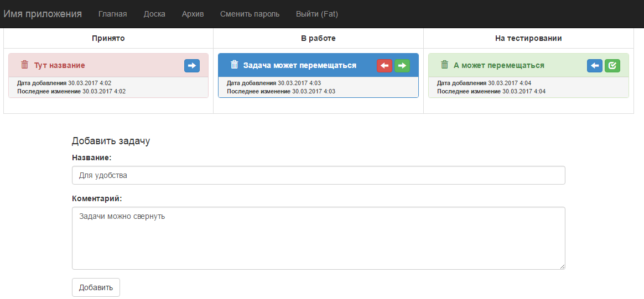Move 'Задача может перемещаться' forward with green arrow

(402, 66)
